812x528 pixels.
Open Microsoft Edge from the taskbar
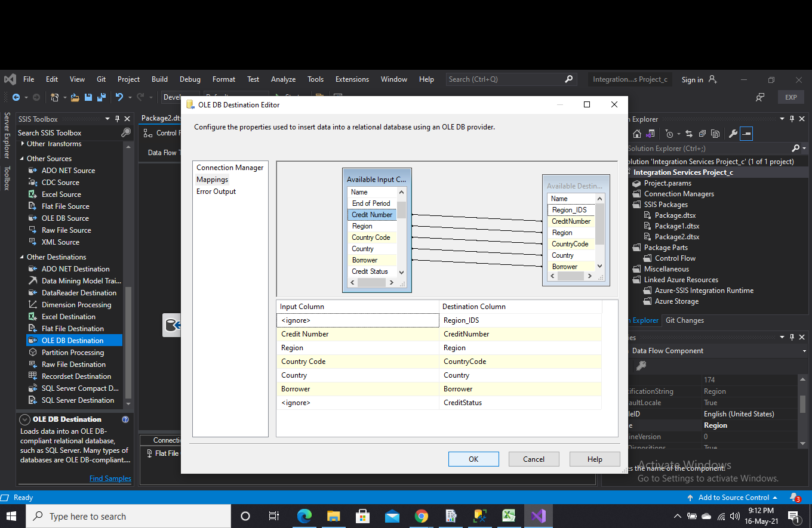coord(304,516)
